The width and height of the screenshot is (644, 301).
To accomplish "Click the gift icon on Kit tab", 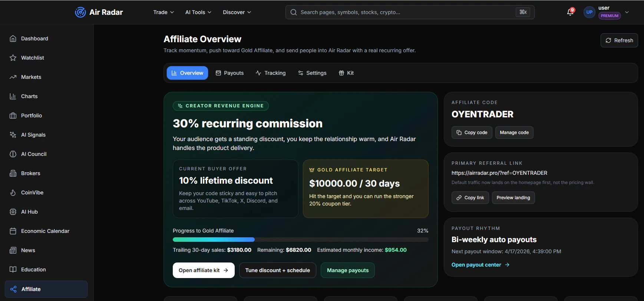I will pyautogui.click(x=341, y=73).
